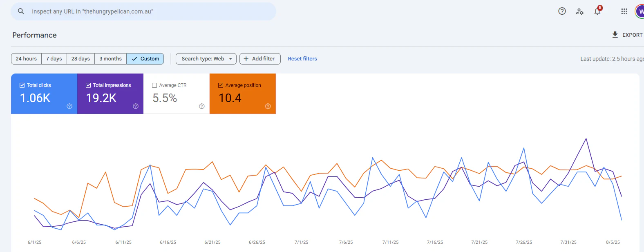
Task: Click the 6/11/25 axis label
Action: 123,242
